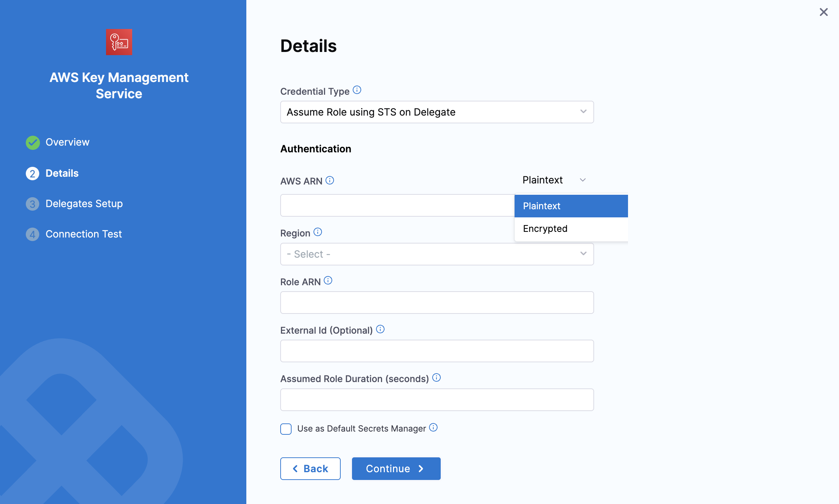Go back with the Back button
This screenshot has height=504, width=839.
310,469
